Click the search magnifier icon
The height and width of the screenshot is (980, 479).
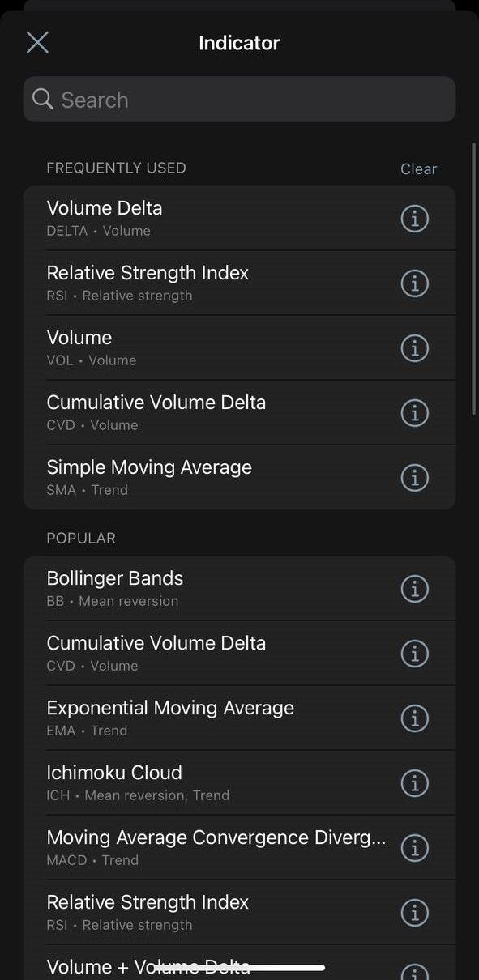coord(42,99)
